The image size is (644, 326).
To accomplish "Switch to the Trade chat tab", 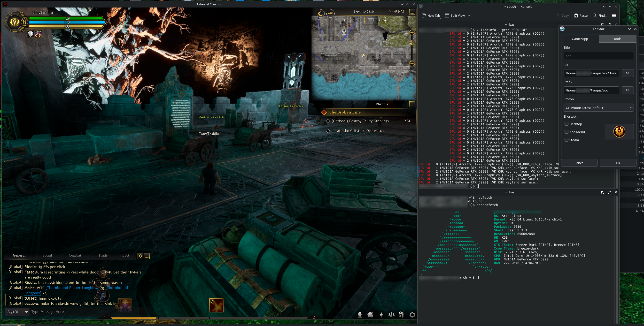I will pos(103,255).
